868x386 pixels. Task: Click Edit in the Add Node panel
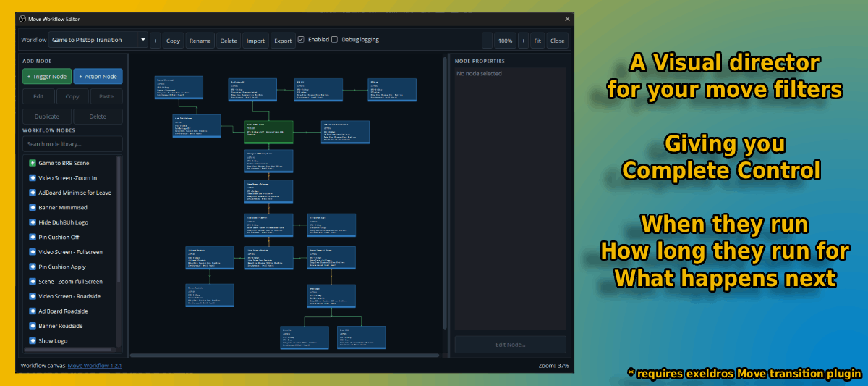38,96
